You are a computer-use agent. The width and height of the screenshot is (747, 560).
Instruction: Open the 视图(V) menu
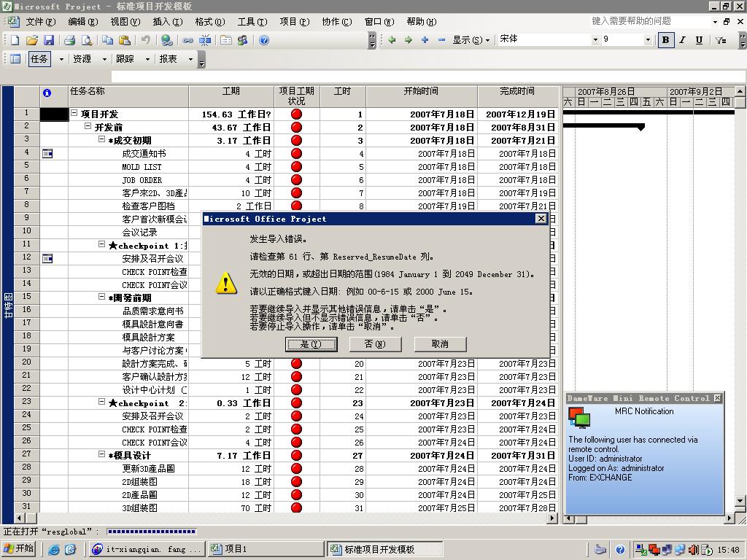point(125,21)
